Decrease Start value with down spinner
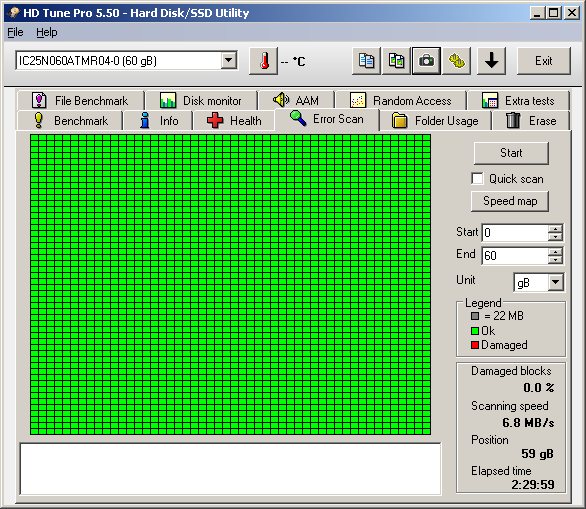 (x=555, y=237)
